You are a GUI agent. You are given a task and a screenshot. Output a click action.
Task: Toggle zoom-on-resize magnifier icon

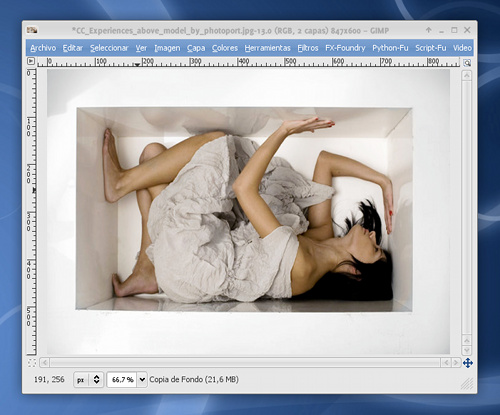(x=467, y=62)
